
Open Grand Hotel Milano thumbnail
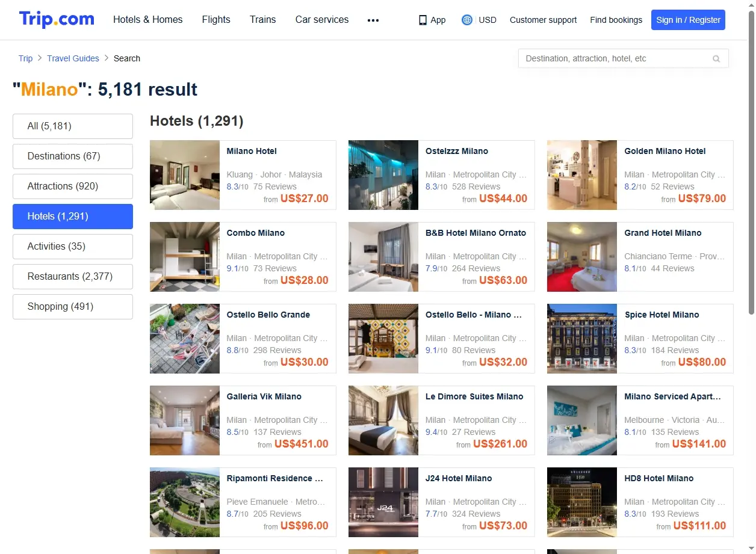(x=582, y=257)
